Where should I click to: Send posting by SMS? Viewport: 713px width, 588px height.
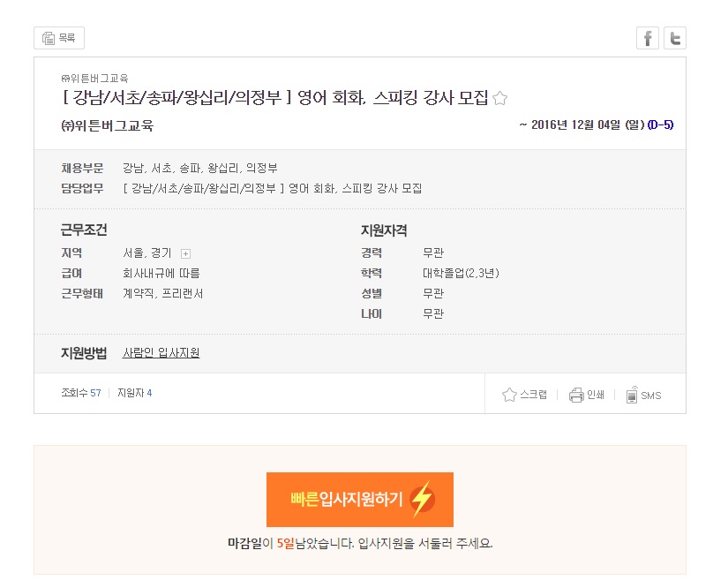pos(643,395)
